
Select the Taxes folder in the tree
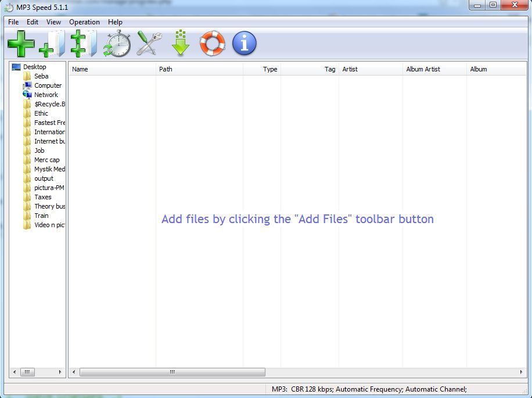coord(42,197)
